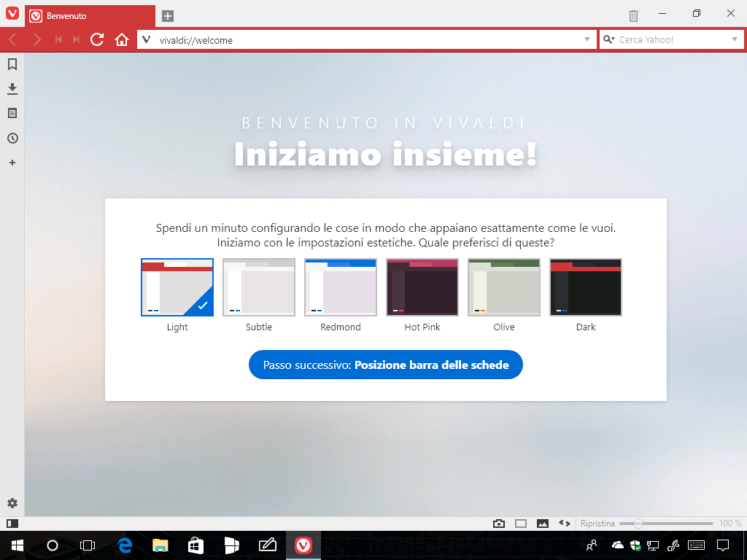The width and height of the screenshot is (747, 560).
Task: Open the network tray icon
Action: [x=653, y=545]
